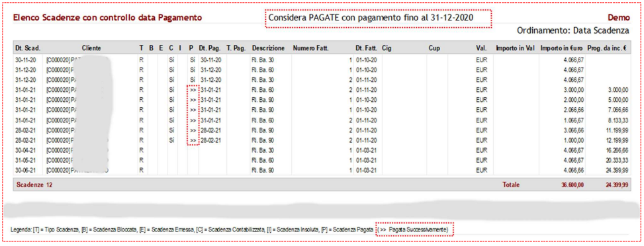Click the 'Descrizione' column header
The height and width of the screenshot is (246, 644).
268,48
